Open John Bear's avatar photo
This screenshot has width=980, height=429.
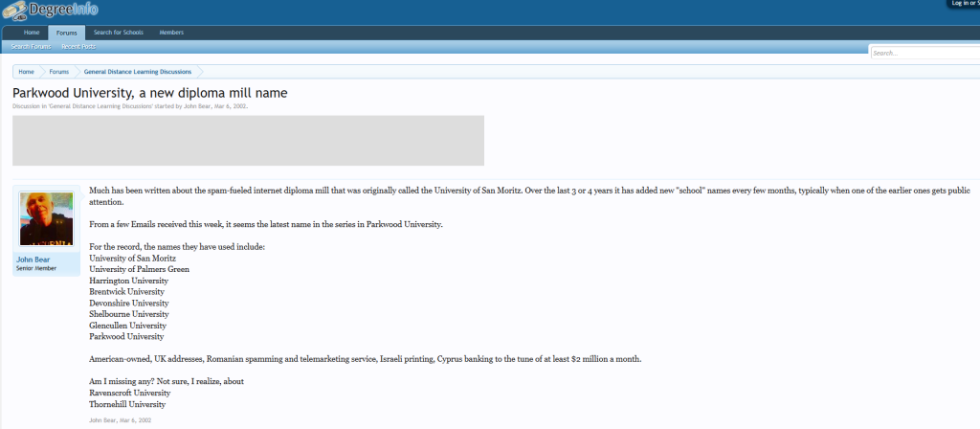[x=46, y=219]
